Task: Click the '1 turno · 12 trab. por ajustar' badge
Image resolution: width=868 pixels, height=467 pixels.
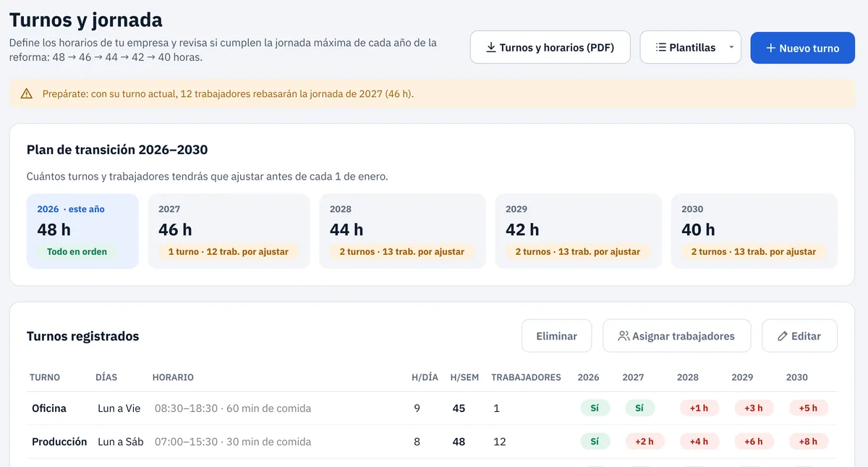Action: pyautogui.click(x=229, y=252)
